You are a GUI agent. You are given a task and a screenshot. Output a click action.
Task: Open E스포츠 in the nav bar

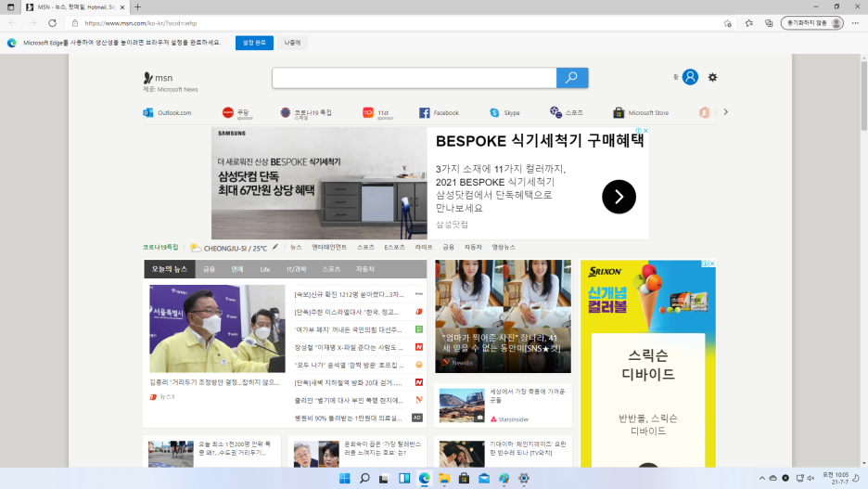pyautogui.click(x=395, y=248)
